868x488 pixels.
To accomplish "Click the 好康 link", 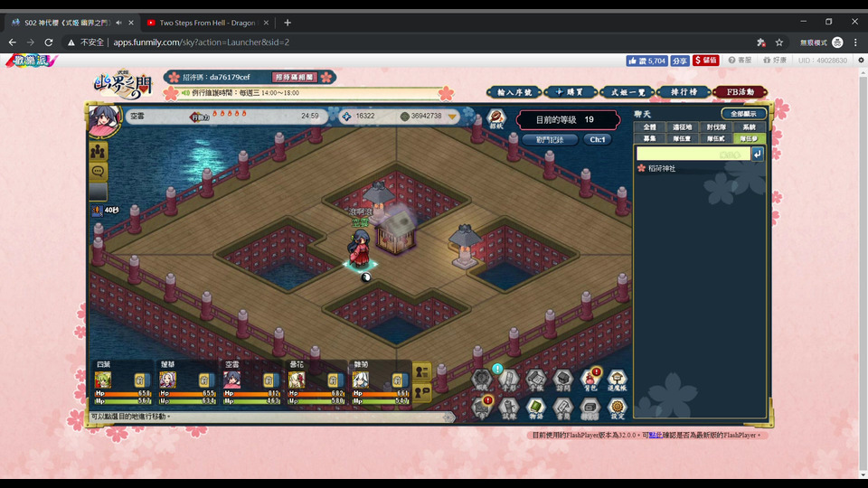I will (x=775, y=61).
